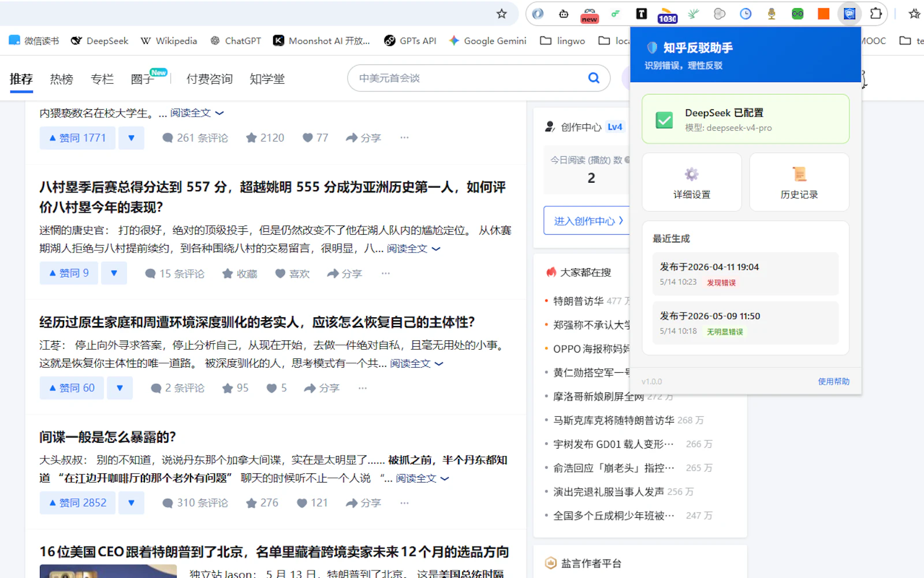Viewport: 924px width, 578px height.
Task: Click the microphone extension icon
Action: (x=772, y=14)
